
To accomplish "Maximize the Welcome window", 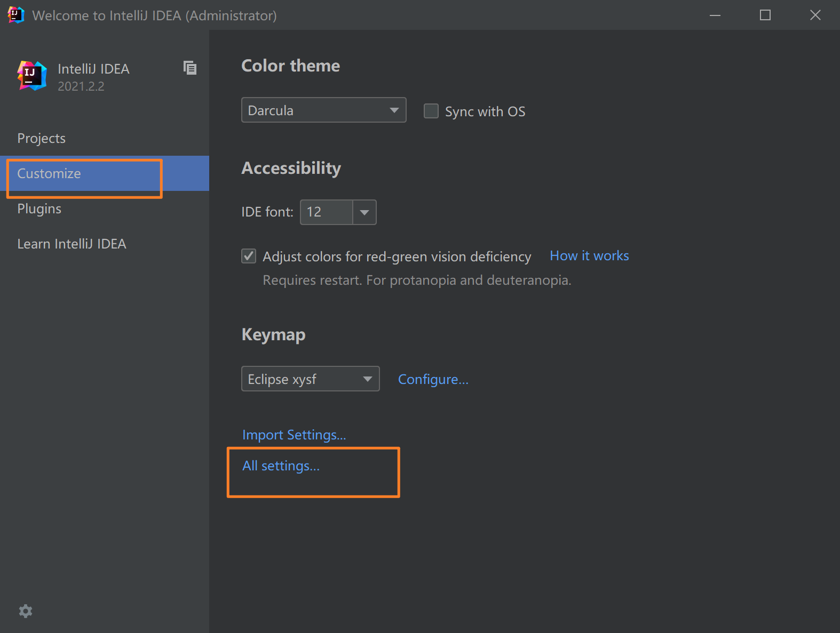I will click(765, 15).
